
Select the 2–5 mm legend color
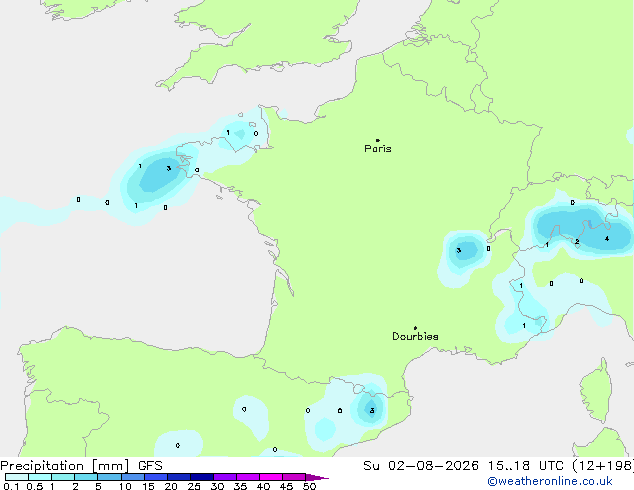pos(86,477)
